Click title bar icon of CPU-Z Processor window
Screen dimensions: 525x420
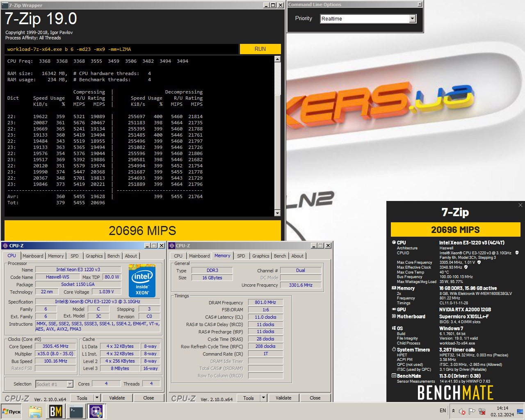coord(5,246)
